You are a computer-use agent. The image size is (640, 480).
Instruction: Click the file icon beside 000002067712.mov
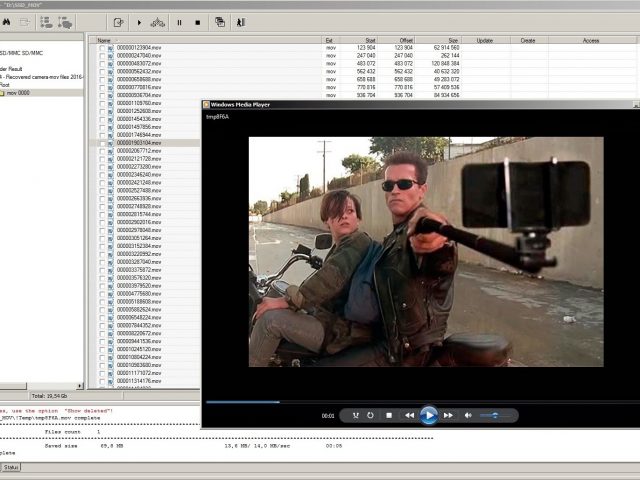tap(111, 151)
